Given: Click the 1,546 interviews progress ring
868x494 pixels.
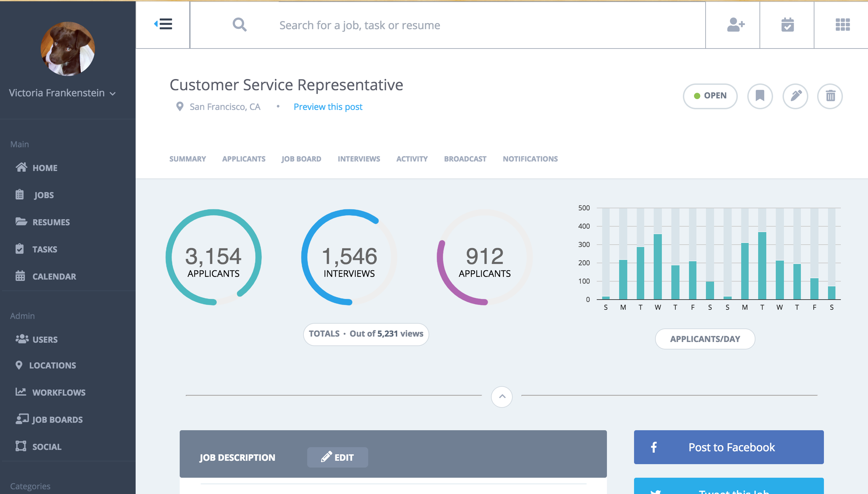Looking at the screenshot, I should click(x=349, y=257).
